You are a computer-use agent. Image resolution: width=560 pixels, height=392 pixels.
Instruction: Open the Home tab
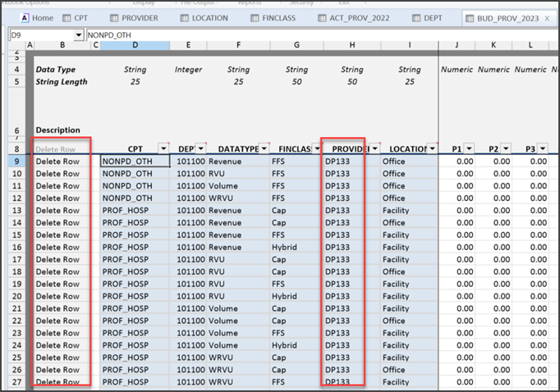pyautogui.click(x=37, y=18)
